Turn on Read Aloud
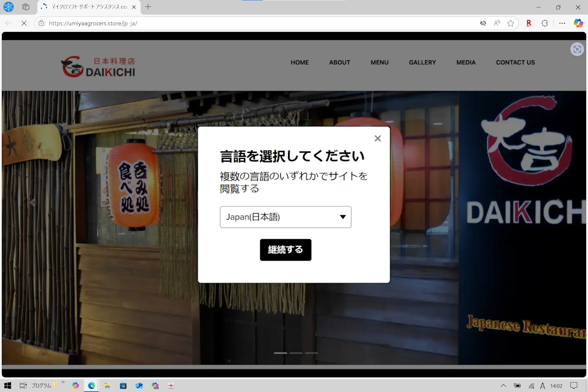The image size is (588, 392). pyautogui.click(x=497, y=23)
